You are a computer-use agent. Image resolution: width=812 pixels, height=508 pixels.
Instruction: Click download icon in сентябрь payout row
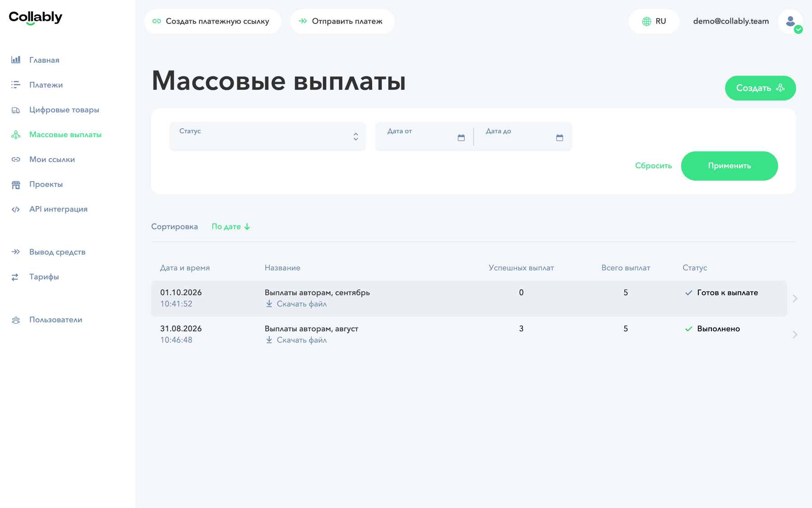click(x=269, y=303)
